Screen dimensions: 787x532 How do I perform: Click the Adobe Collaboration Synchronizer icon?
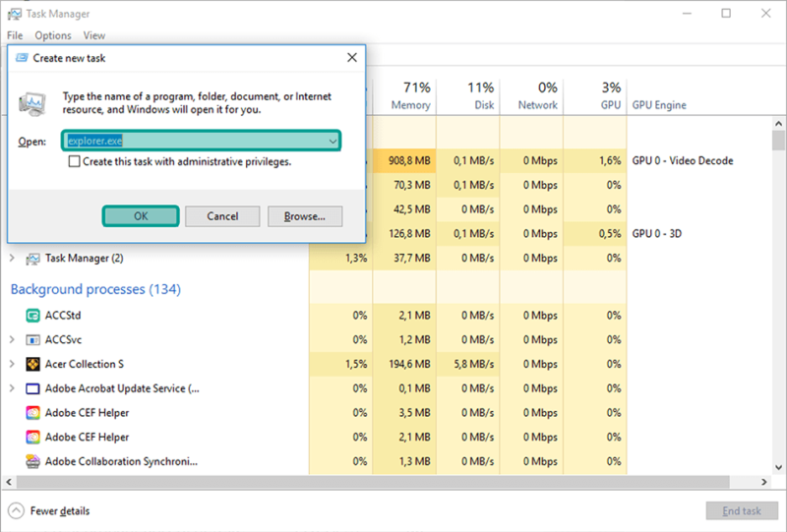click(x=32, y=461)
